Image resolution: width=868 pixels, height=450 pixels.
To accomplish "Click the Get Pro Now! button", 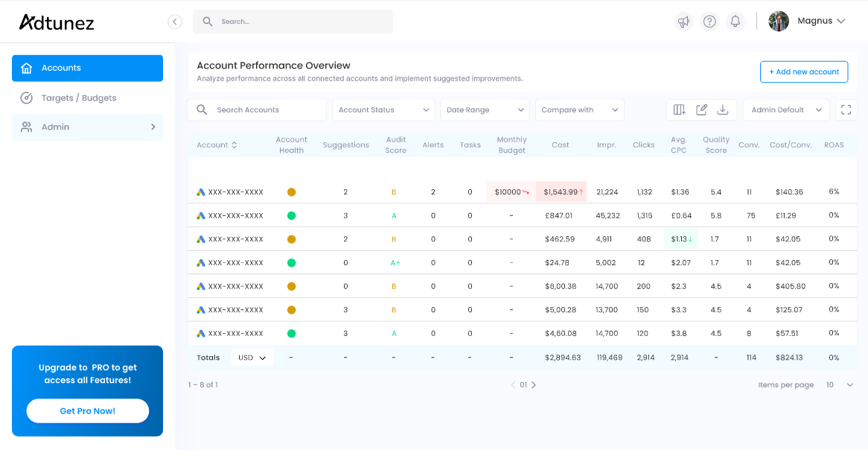I will pyautogui.click(x=87, y=411).
